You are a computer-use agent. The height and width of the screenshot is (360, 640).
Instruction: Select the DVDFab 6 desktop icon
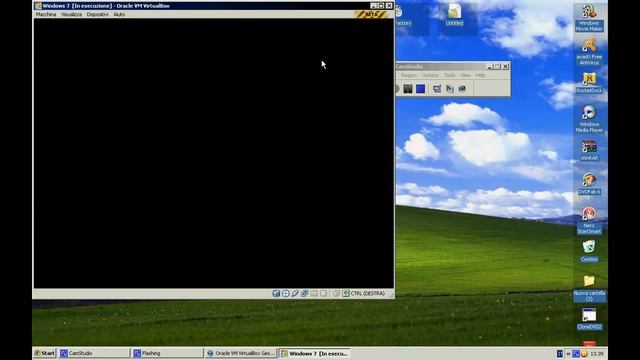(x=589, y=184)
